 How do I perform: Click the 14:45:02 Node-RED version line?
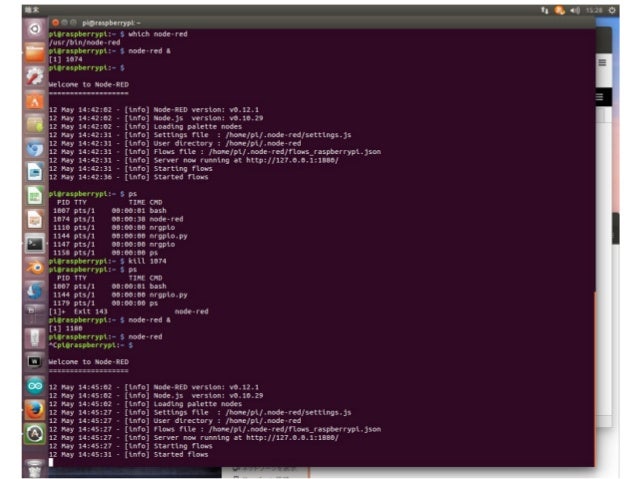(154, 387)
